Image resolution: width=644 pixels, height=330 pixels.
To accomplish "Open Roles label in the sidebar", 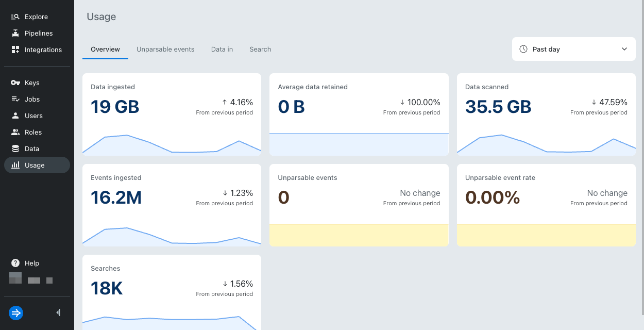I will coord(33,133).
